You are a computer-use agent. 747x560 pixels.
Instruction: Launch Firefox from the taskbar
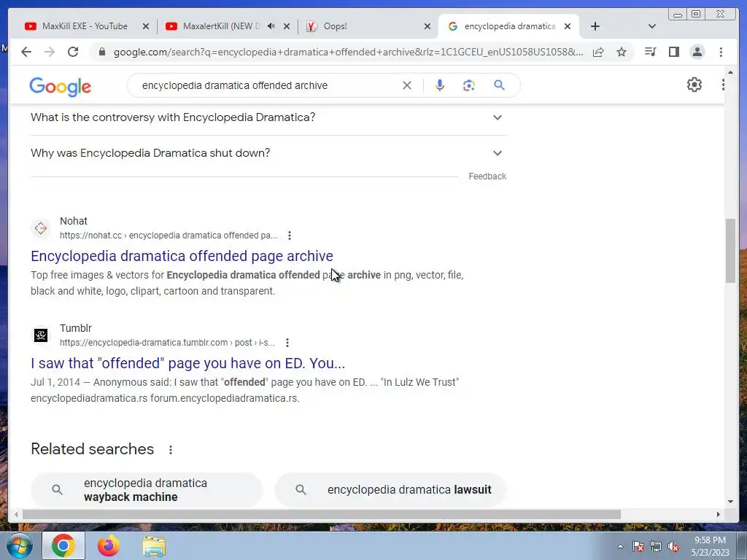click(x=109, y=545)
